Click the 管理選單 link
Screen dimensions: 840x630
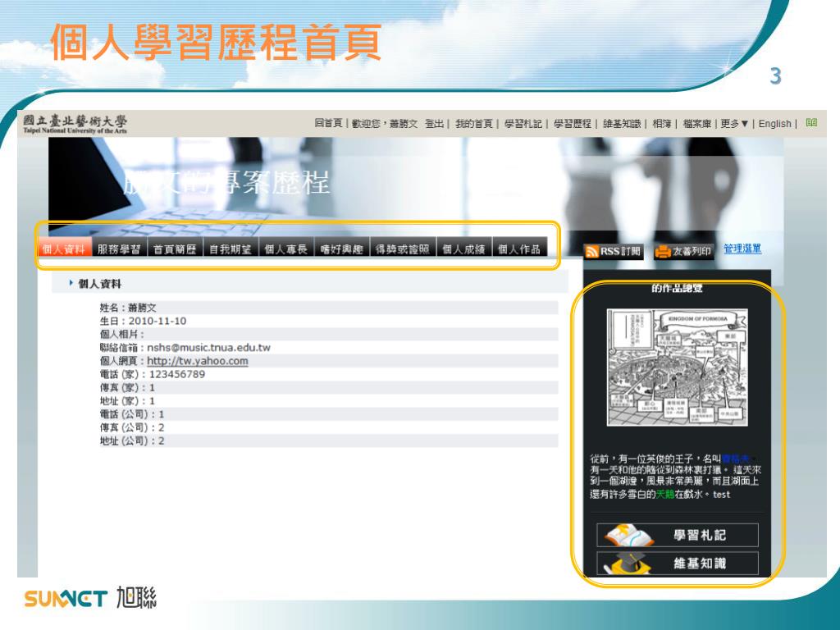click(x=742, y=249)
